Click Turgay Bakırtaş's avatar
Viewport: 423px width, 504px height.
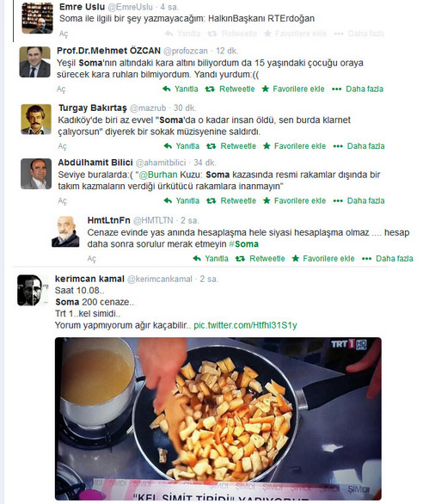[x=36, y=120]
